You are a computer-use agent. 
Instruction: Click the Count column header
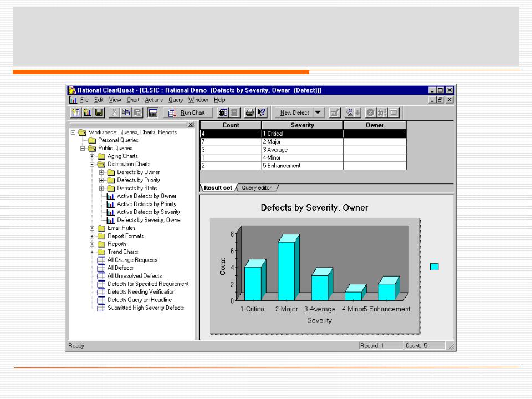tap(231, 125)
